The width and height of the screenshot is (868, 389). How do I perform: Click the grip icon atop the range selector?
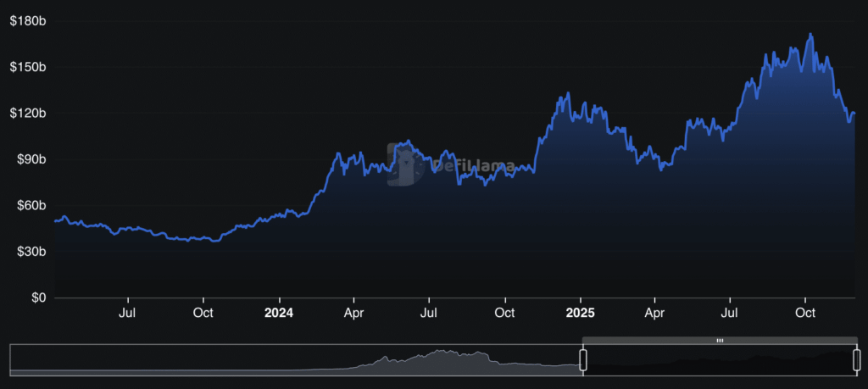coord(720,341)
